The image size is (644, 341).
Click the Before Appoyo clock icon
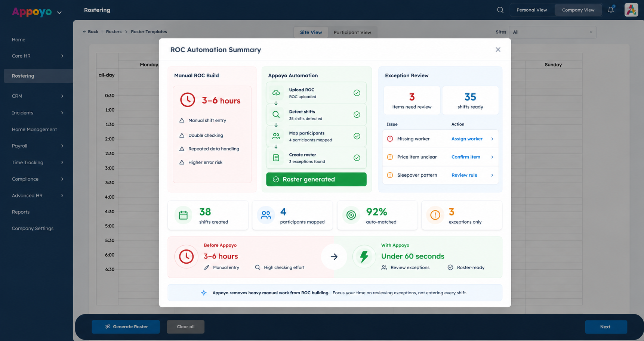pos(186,257)
